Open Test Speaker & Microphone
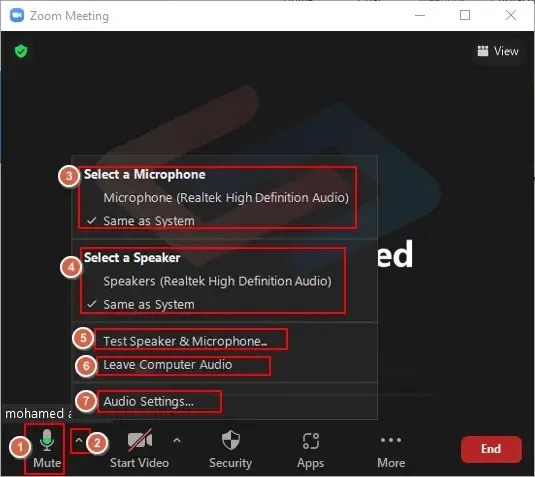The width and height of the screenshot is (535, 477). 185,342
